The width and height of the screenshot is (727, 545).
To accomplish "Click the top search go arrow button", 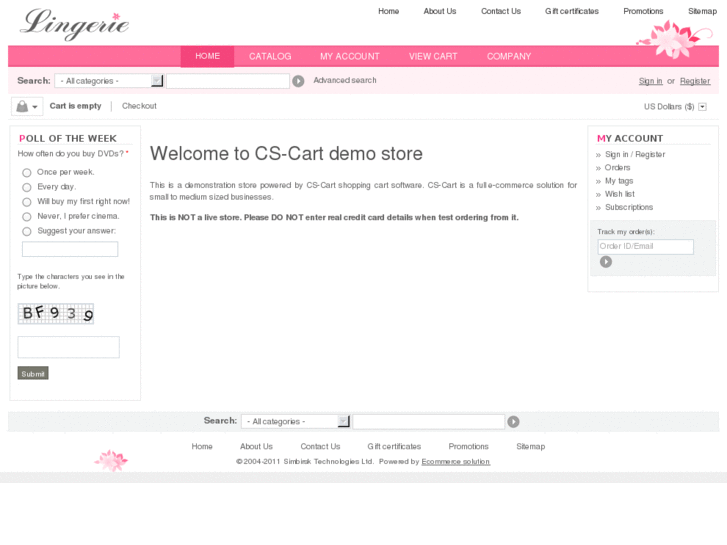I will click(x=298, y=81).
